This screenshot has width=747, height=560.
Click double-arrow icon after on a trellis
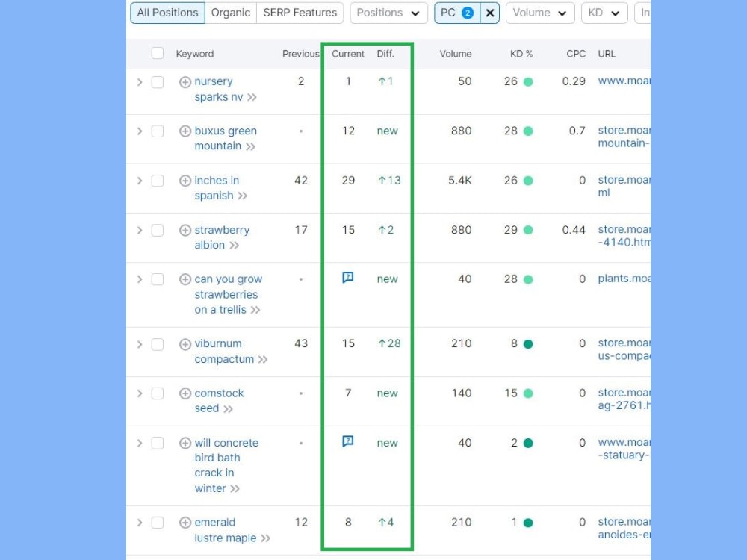coord(255,310)
